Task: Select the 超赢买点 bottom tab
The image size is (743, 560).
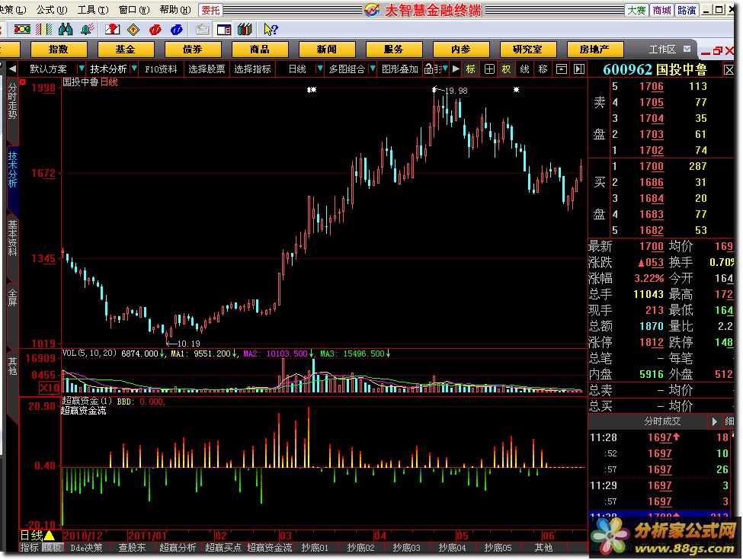Action: 223,548
